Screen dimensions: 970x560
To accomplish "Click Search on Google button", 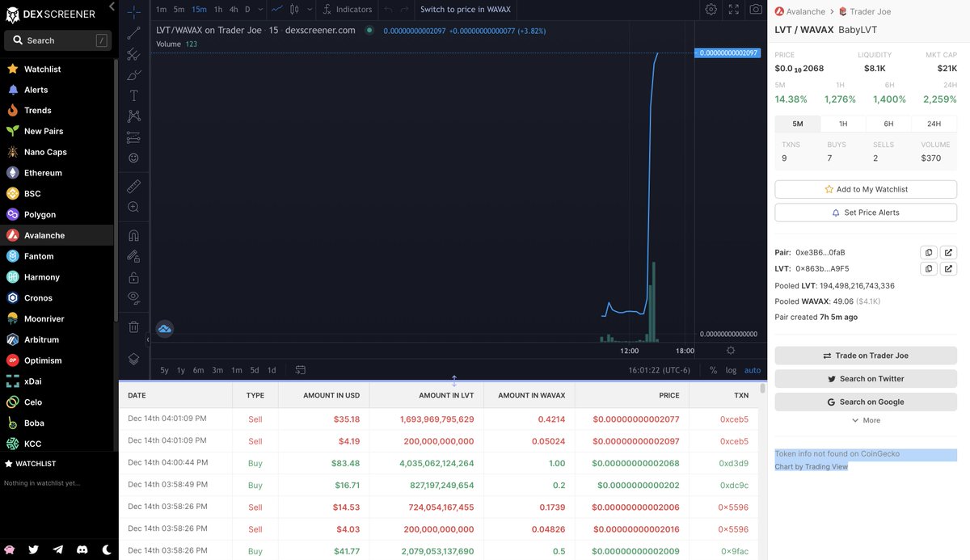I will coord(866,402).
